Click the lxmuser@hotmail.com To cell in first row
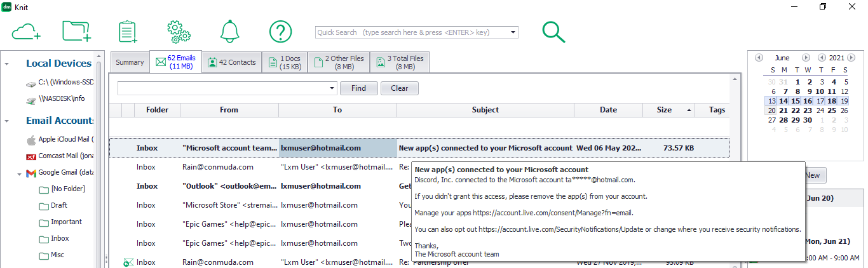This screenshot has width=868, height=268. [337, 148]
